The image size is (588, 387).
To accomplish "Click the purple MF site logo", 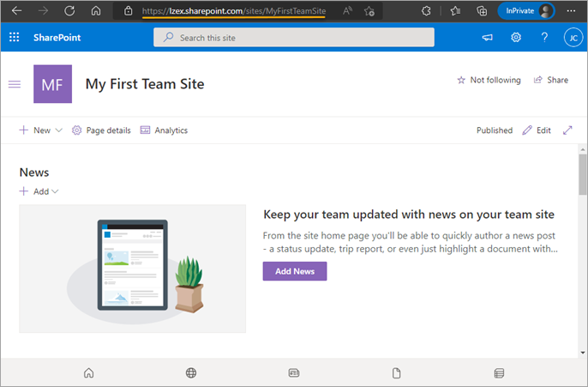I will pos(53,84).
